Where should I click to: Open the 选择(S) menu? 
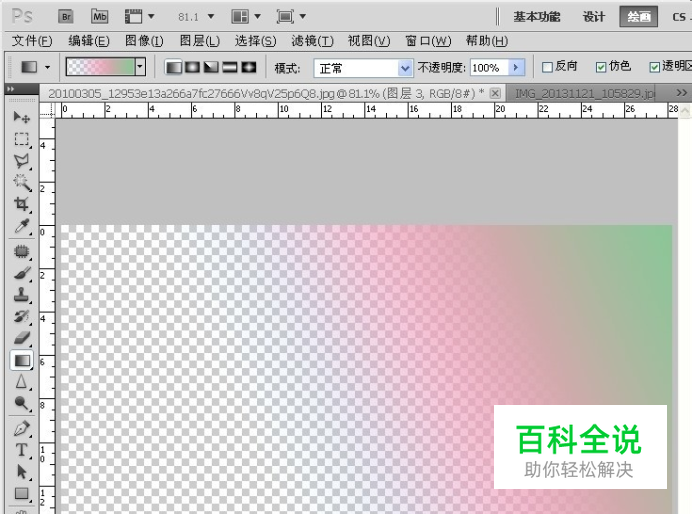[x=256, y=41]
